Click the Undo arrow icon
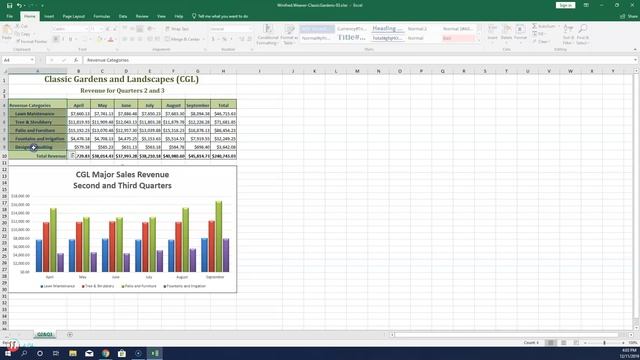This screenshot has height=360, width=640. coord(19,5)
